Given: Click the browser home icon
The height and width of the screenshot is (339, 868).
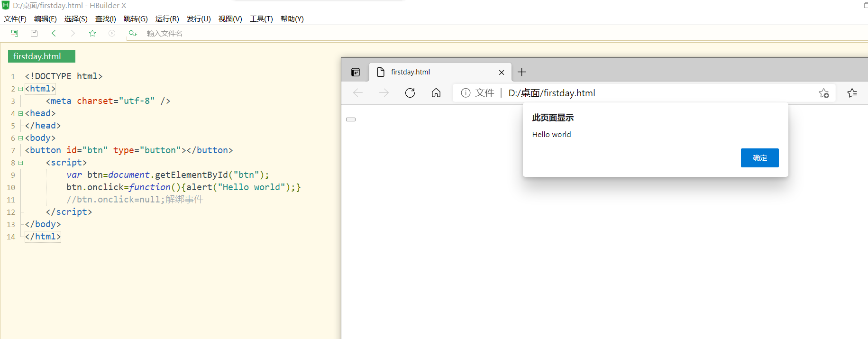Looking at the screenshot, I should 436,93.
